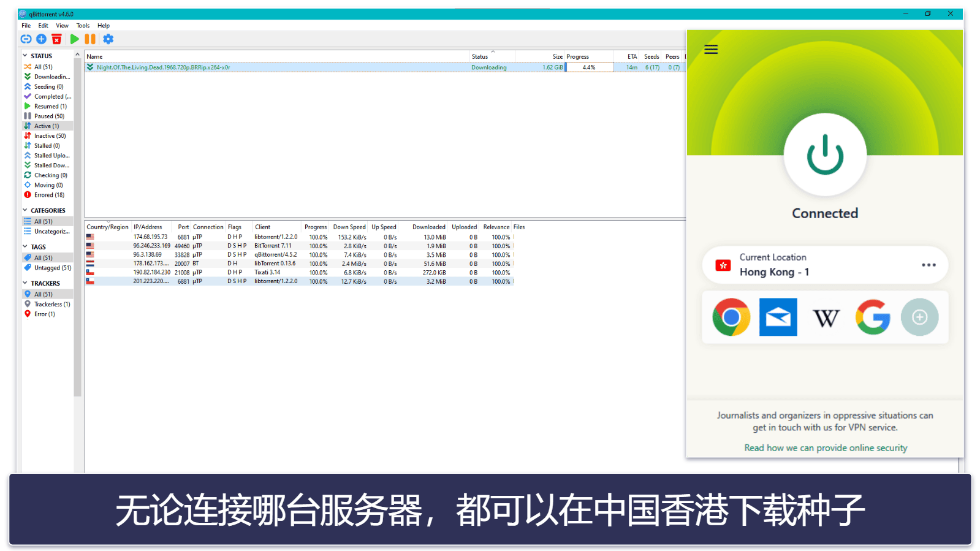Open the View menu
This screenshot has width=980, height=551.
[x=62, y=26]
